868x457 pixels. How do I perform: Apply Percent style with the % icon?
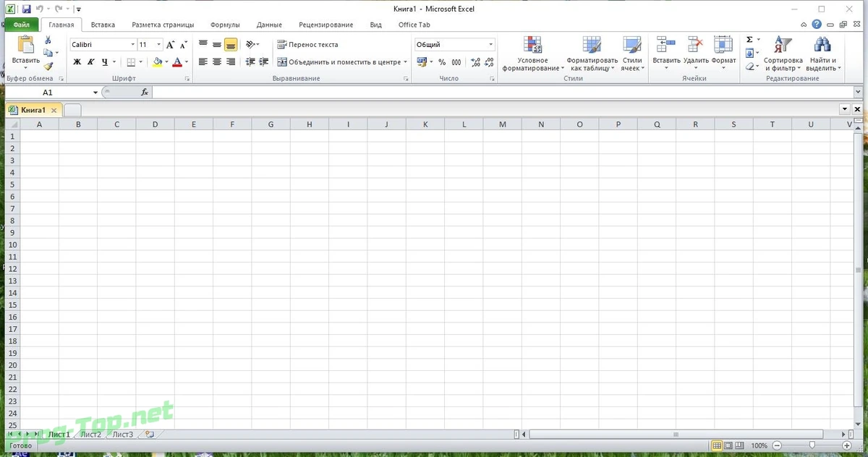[x=442, y=62]
